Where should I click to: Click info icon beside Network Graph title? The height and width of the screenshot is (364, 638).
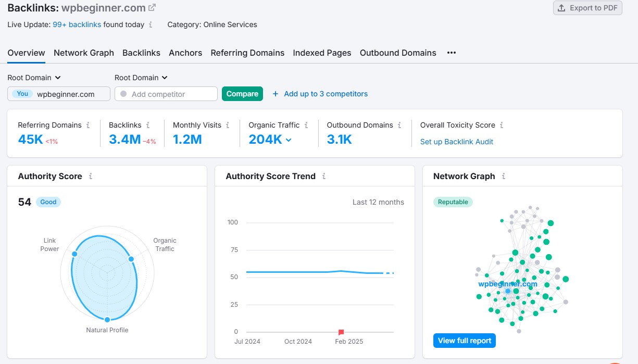tap(504, 176)
